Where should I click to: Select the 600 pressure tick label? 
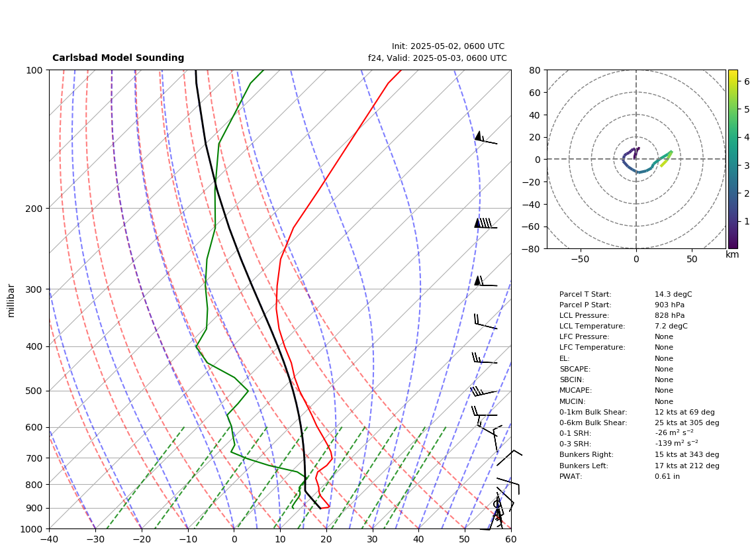pos(34,428)
